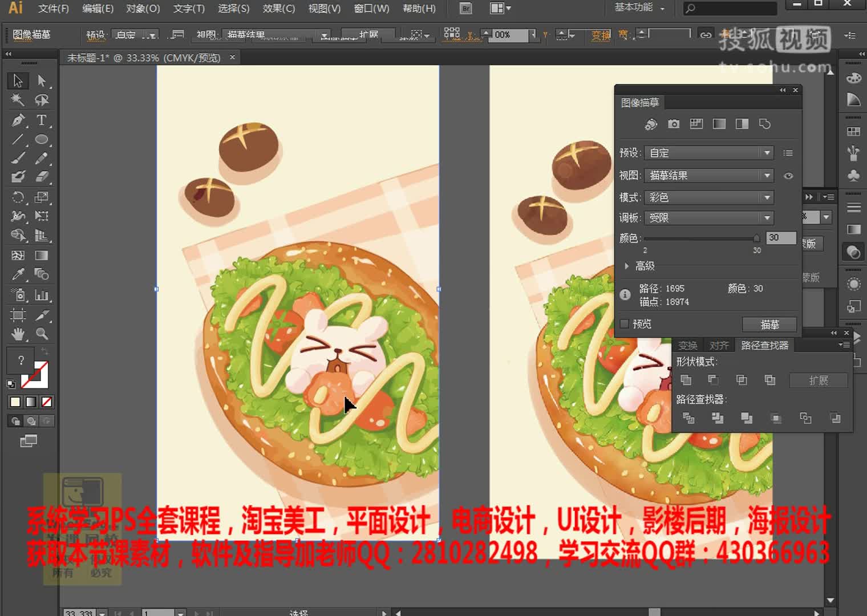Select the Lasso tool
867x616 pixels.
[42, 100]
